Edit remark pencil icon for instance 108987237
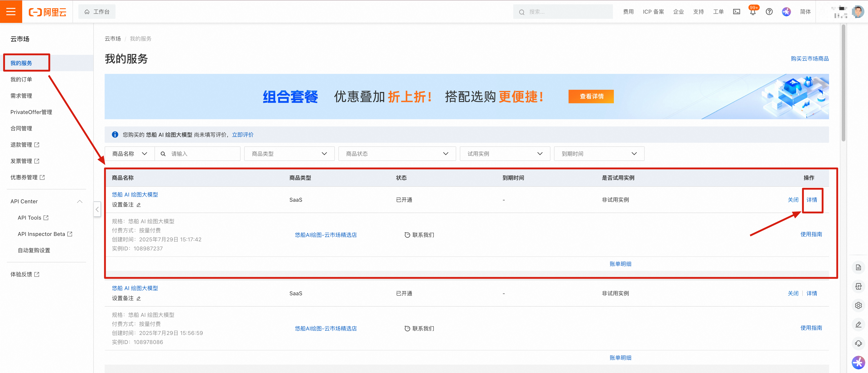This screenshot has width=868, height=373. [x=138, y=205]
